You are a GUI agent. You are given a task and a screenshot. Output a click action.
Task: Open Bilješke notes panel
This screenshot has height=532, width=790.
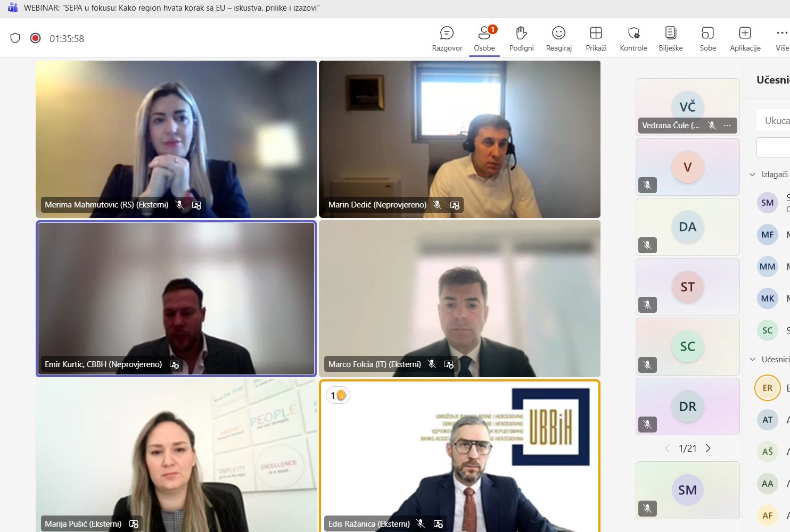(670, 39)
